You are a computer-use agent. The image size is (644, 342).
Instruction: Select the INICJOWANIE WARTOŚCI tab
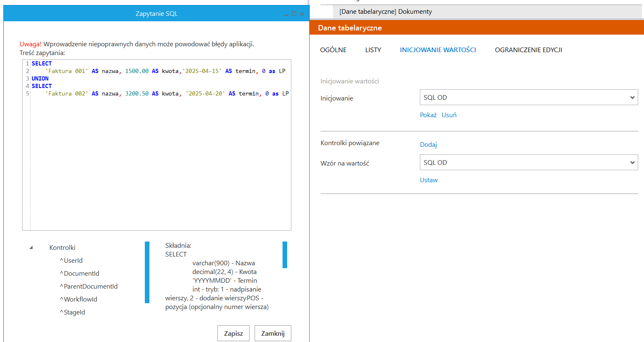[x=438, y=50]
